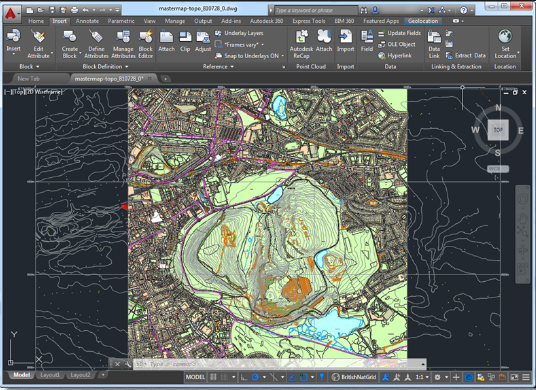Toggle Snap to Underlays ON
This screenshot has width=536, height=390.
(x=250, y=56)
